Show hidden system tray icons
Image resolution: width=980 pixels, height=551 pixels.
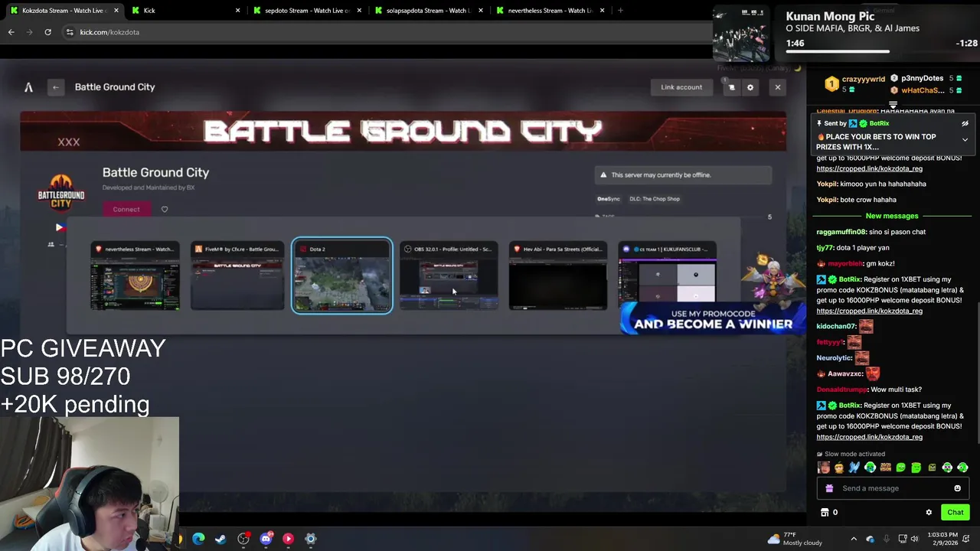854,539
